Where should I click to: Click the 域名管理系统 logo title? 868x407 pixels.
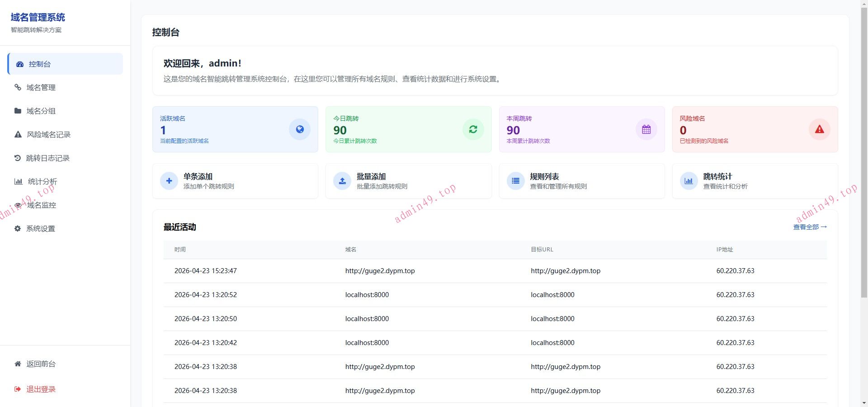[38, 17]
